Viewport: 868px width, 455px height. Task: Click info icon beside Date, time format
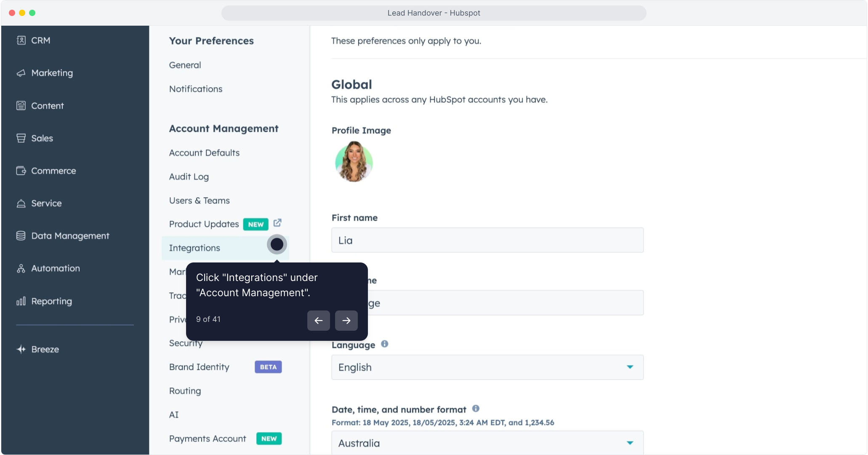[x=476, y=409]
